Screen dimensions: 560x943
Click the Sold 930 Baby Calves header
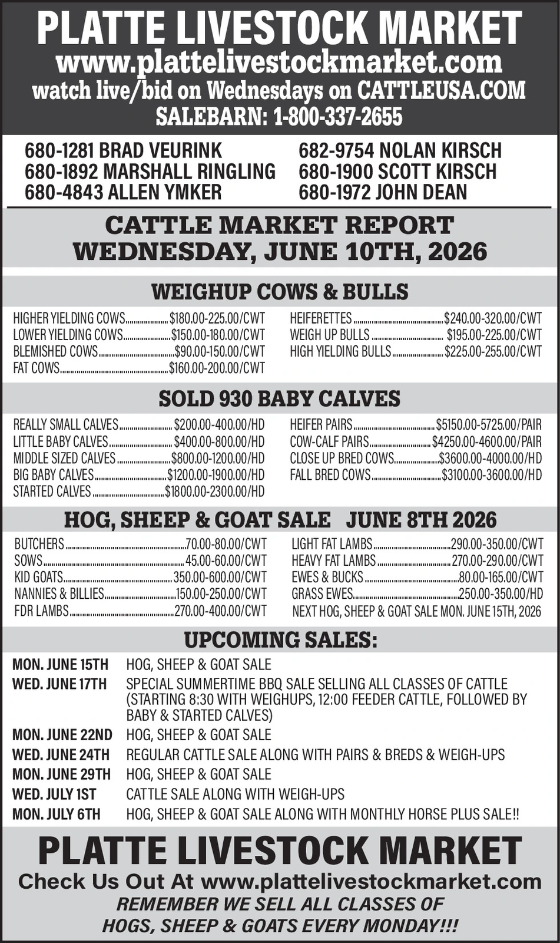(280, 399)
